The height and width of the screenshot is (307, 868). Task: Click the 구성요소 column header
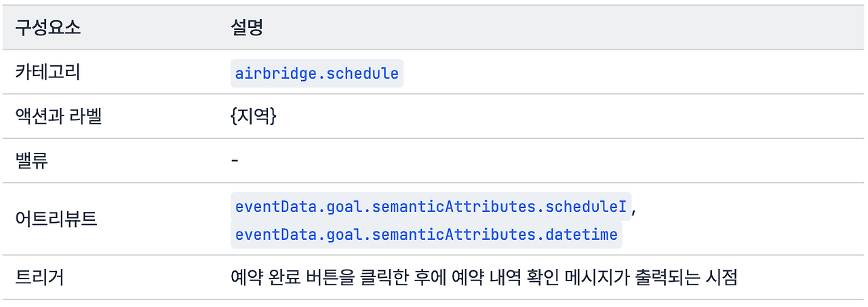47,29
